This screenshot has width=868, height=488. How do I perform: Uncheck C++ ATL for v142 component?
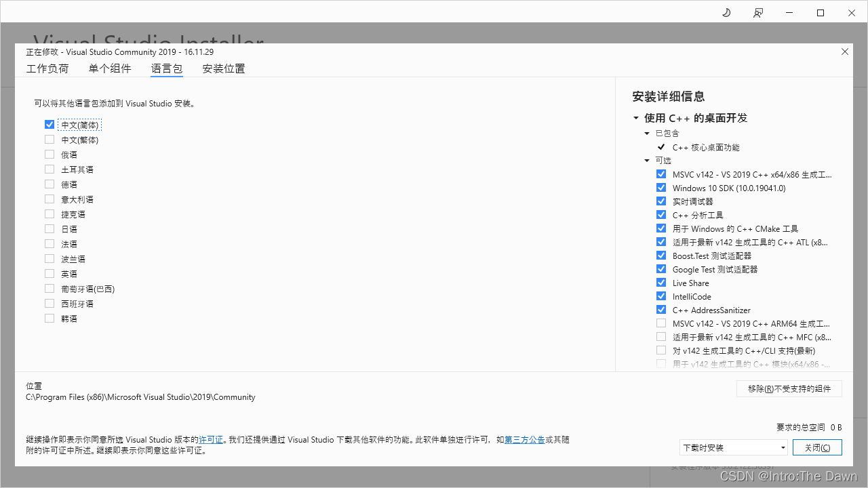[661, 242]
